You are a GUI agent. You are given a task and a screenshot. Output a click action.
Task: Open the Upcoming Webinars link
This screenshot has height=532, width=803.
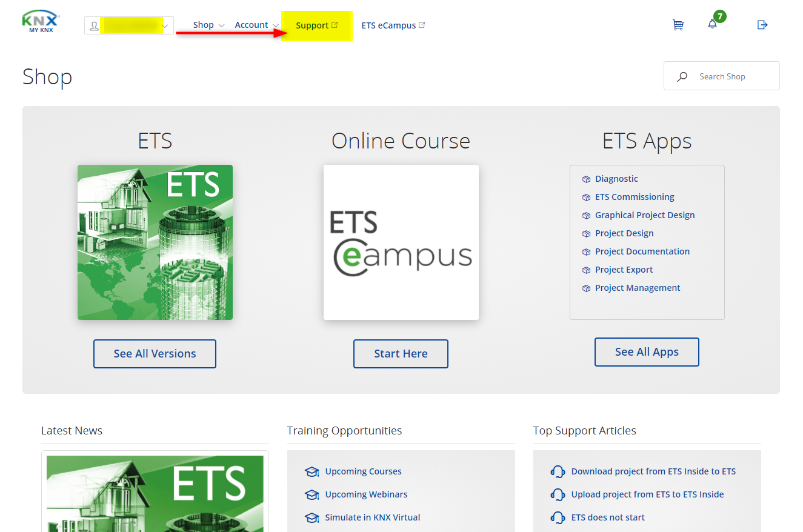366,494
